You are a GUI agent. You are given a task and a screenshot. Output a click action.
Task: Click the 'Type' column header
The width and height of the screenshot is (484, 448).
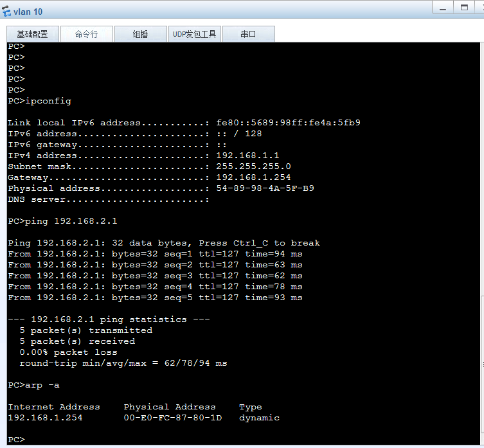coord(251,408)
